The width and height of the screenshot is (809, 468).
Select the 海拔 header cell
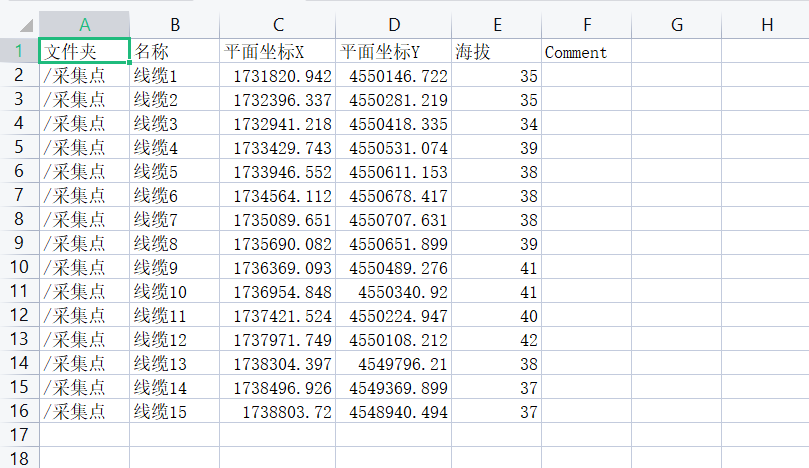pyautogui.click(x=496, y=51)
